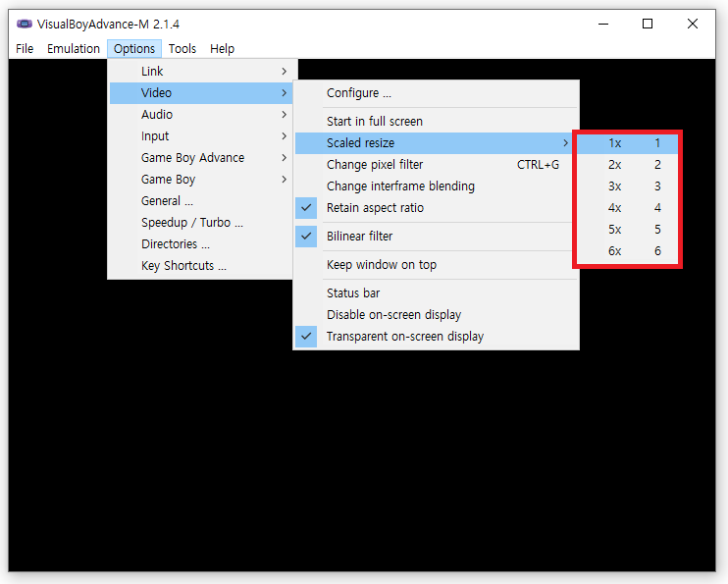Expand the Scaled resize submenu
Viewport: 728px width, 584px height.
coord(434,143)
